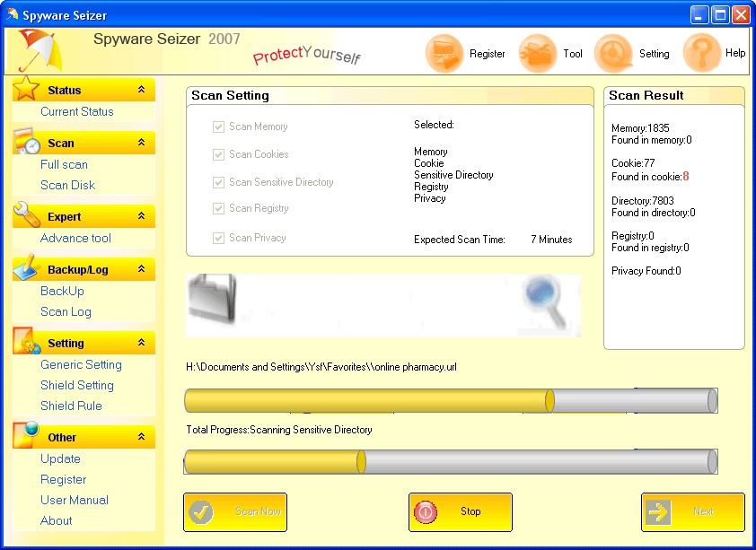The width and height of the screenshot is (756, 550).
Task: Collapse the Status section chevron
Action: (141, 90)
